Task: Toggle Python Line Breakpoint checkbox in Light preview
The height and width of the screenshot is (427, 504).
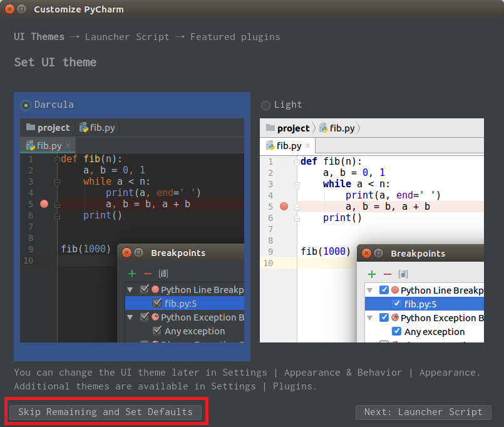Action: pyautogui.click(x=384, y=290)
